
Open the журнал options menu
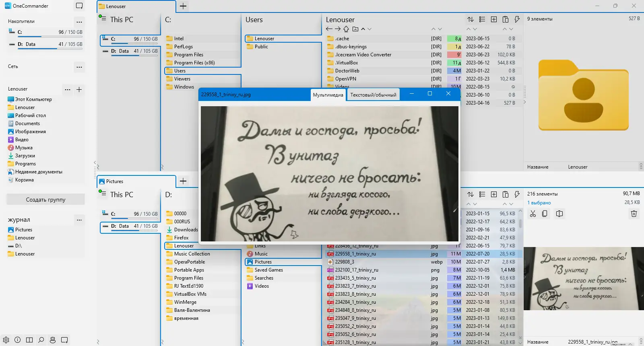[x=79, y=220]
